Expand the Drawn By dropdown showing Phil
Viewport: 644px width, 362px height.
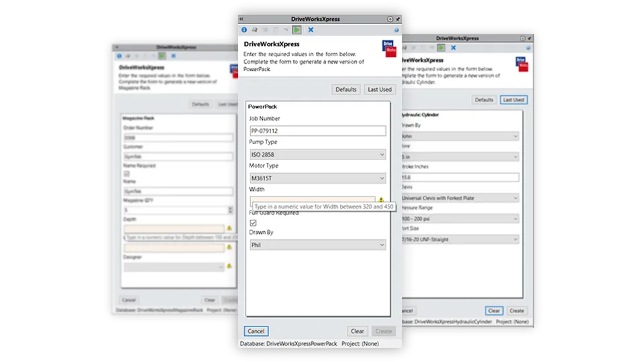(x=318, y=245)
